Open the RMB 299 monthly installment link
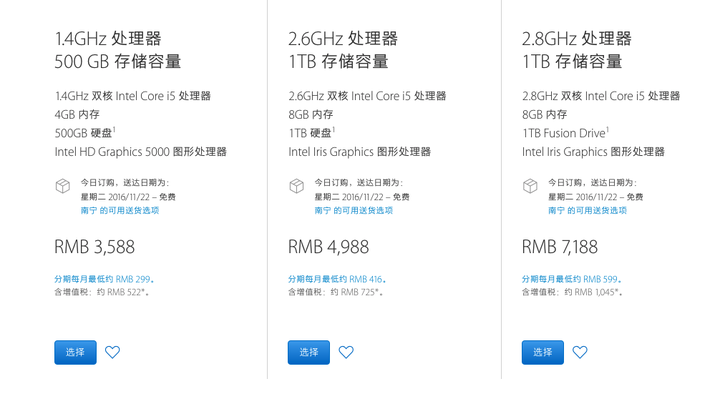Screen dimensions: 720x394 pyautogui.click(x=104, y=279)
